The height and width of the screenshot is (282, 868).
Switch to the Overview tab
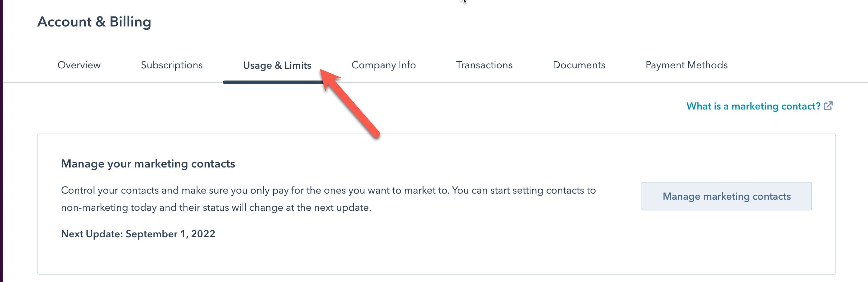pyautogui.click(x=78, y=65)
